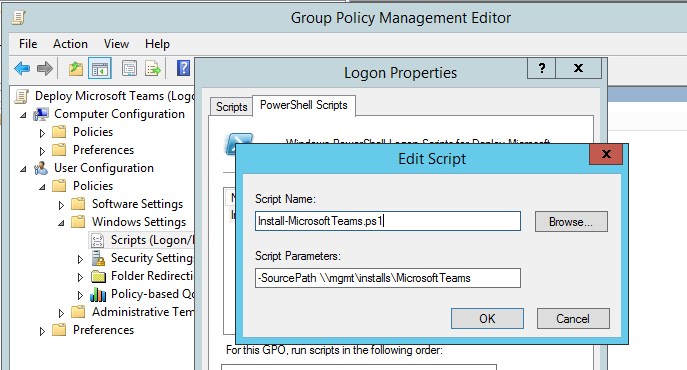Screen dimensions: 687x370
Task: Select Windows Settings tree item
Action: 139,222
